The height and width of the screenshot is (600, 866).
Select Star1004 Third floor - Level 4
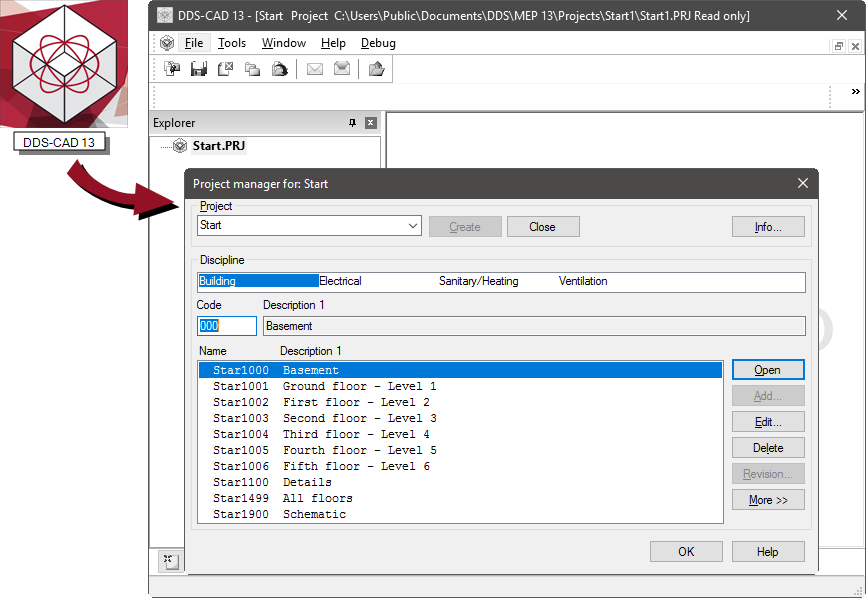tap(460, 434)
